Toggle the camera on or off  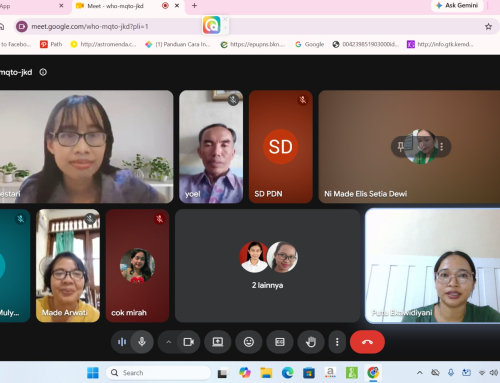[x=189, y=342]
